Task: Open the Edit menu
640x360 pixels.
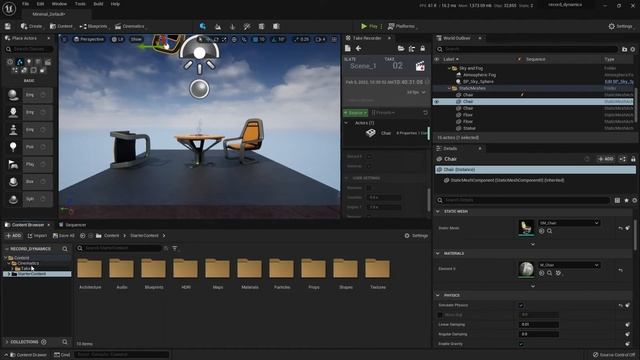Action: pos(40,4)
